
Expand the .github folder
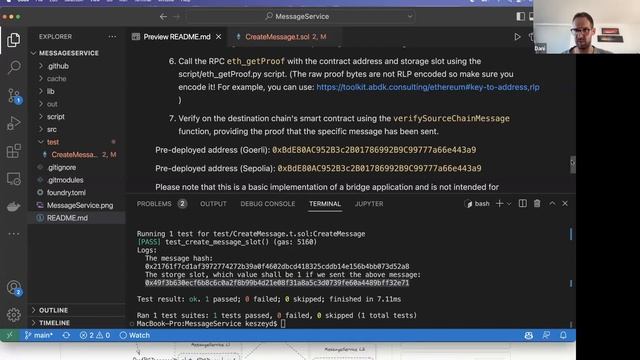coord(77,66)
